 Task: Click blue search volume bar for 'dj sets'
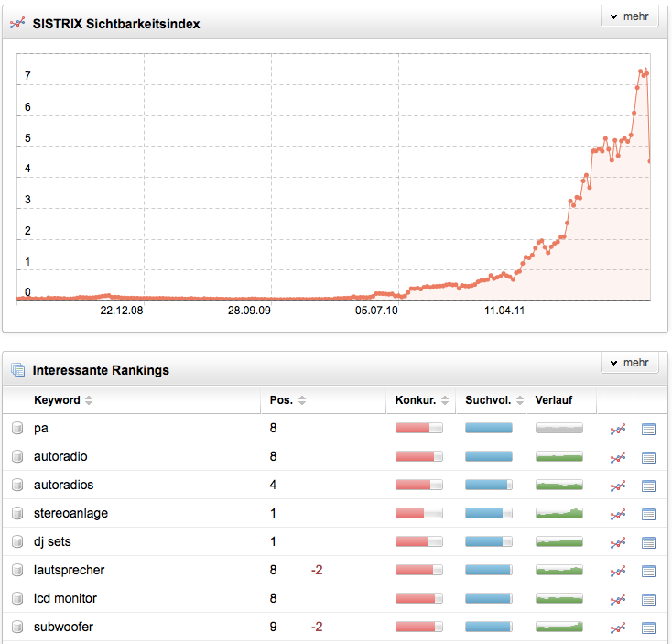(x=488, y=542)
